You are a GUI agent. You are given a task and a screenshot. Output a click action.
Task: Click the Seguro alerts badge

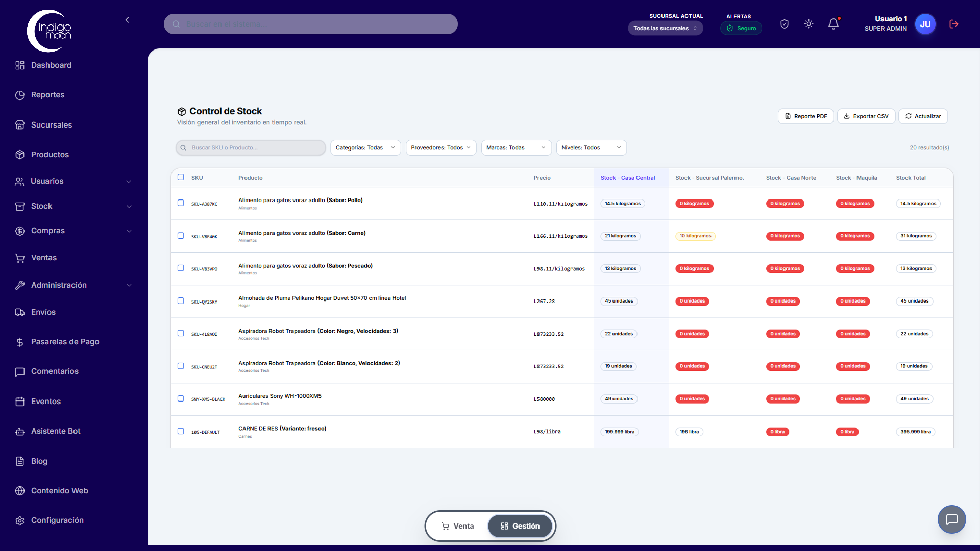[x=741, y=28]
